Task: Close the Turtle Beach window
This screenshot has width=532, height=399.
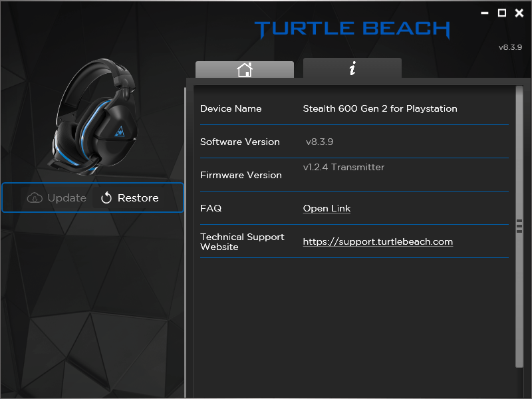Action: pyautogui.click(x=519, y=13)
